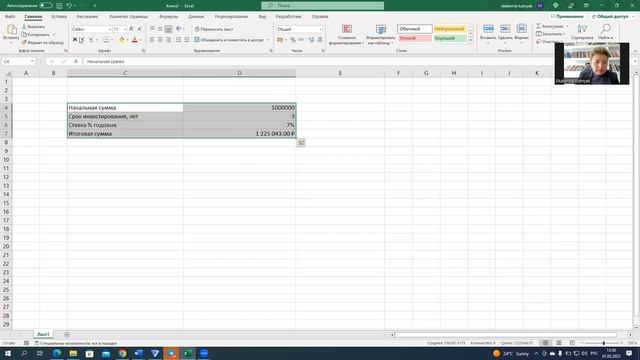This screenshot has width=640, height=360.
Task: Click decrease decimal icon
Action: pos(320,40)
